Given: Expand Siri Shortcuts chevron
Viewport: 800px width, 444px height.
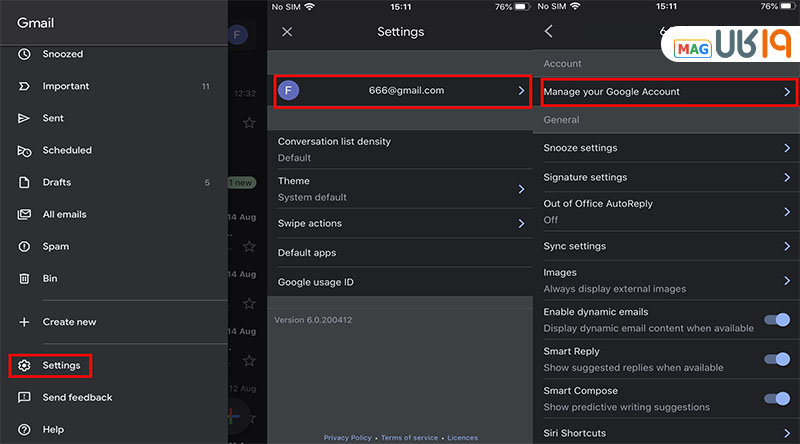Looking at the screenshot, I should (787, 433).
